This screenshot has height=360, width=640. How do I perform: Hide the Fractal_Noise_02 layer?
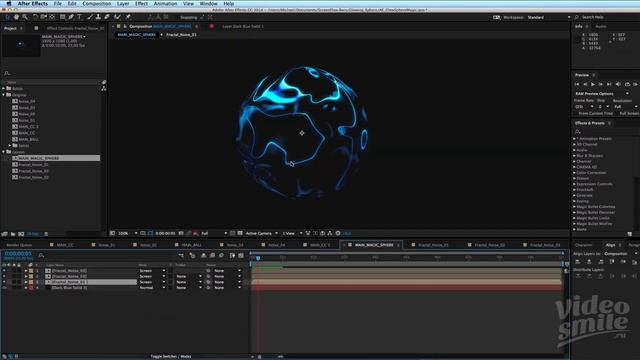click(4, 276)
